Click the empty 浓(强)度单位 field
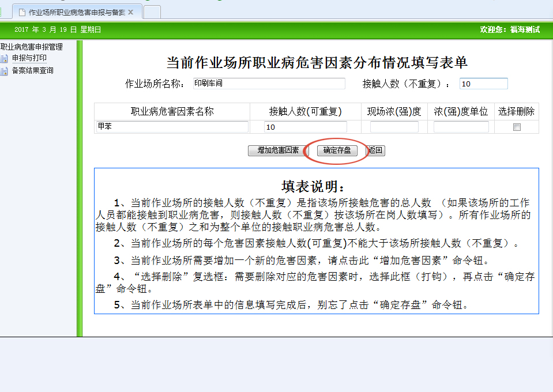Viewport: 553px width, 392px height. point(461,127)
